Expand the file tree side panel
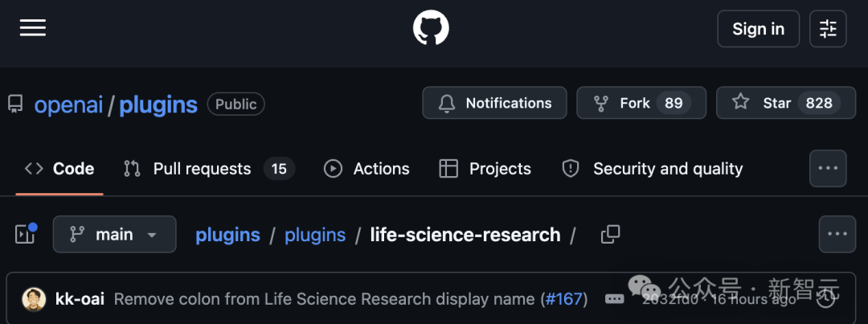The height and width of the screenshot is (324, 868). point(27,234)
